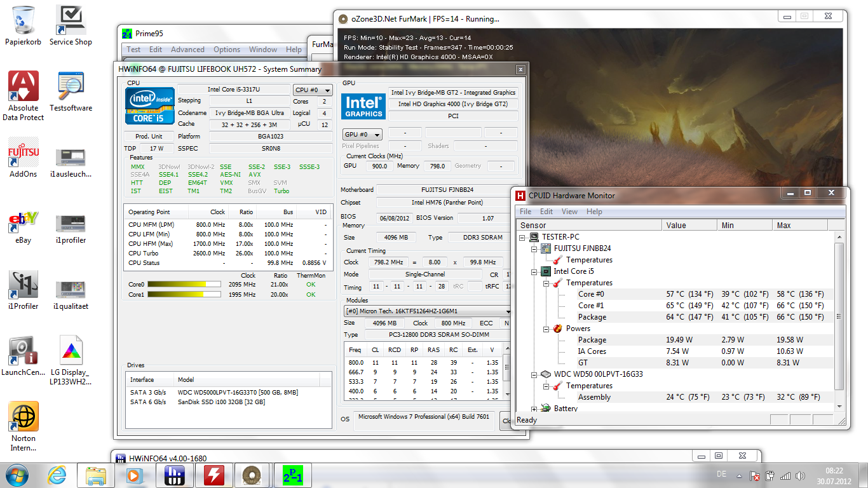
Task: Show hidden tray icons arrow
Action: [740, 476]
